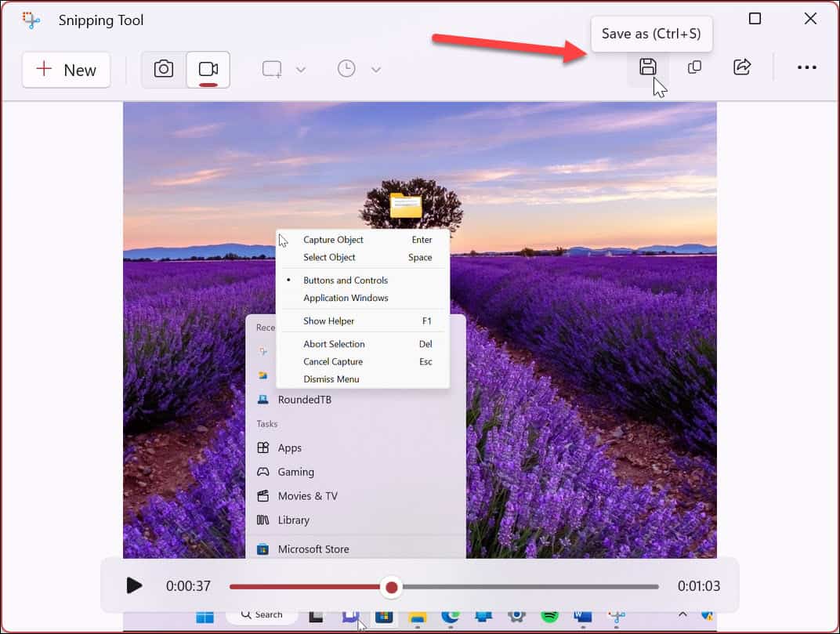
Task: Click the Save as icon
Action: [647, 67]
